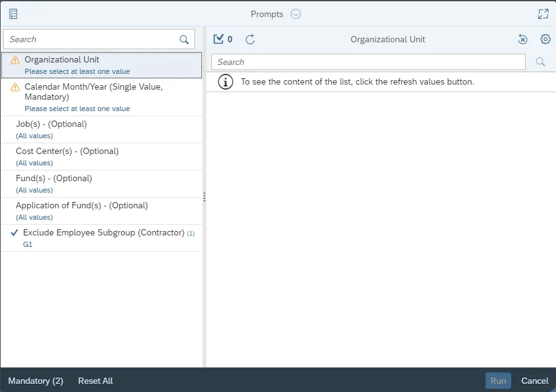Image resolution: width=556 pixels, height=392 pixels.
Task: Click the full-screen expand icon
Action: [543, 14]
